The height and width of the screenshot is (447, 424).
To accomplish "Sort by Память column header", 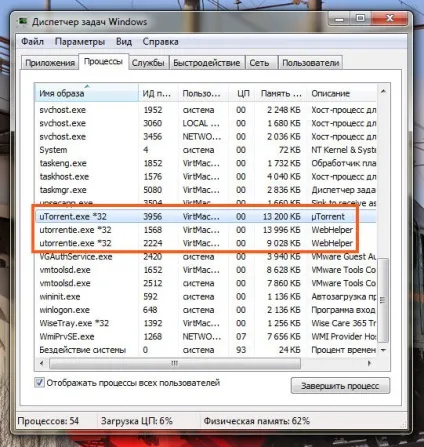I will pos(281,93).
